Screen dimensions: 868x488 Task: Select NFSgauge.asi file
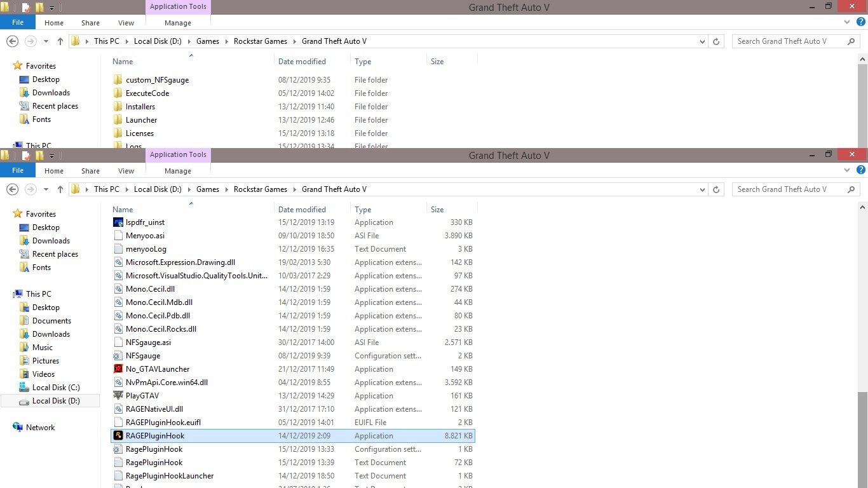point(292,342)
